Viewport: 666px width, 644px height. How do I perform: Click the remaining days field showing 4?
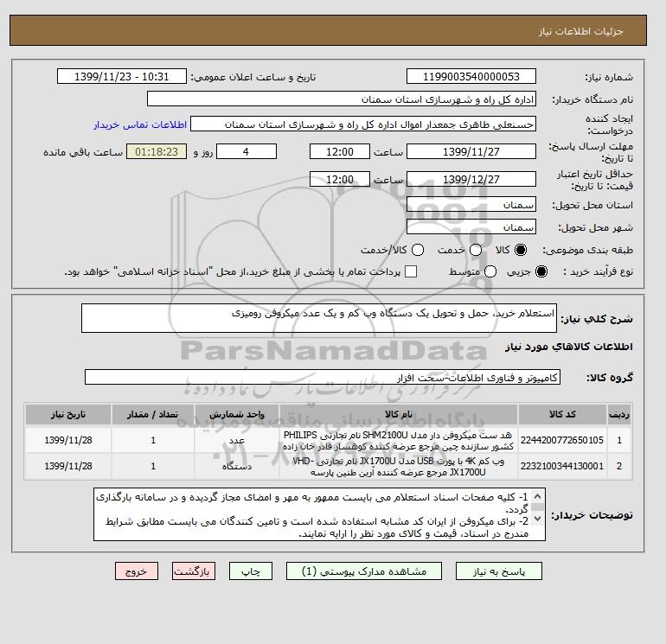pyautogui.click(x=247, y=151)
